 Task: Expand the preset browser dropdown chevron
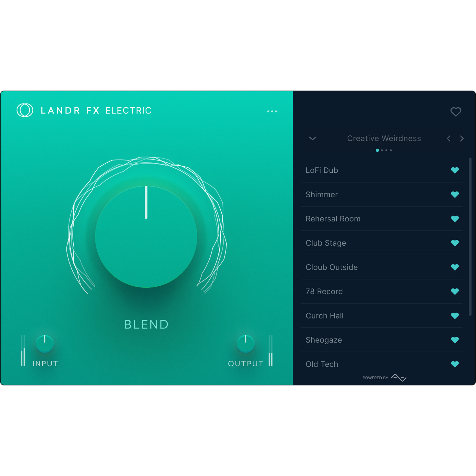tap(312, 138)
